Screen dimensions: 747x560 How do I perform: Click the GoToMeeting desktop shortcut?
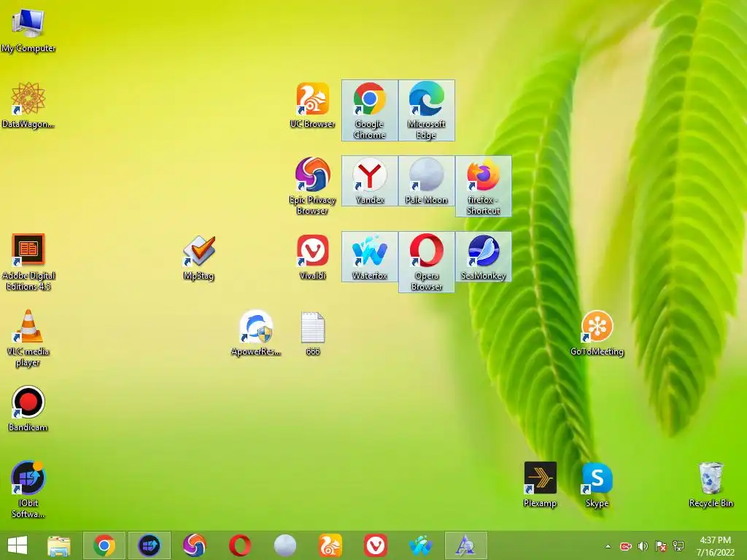click(x=597, y=333)
